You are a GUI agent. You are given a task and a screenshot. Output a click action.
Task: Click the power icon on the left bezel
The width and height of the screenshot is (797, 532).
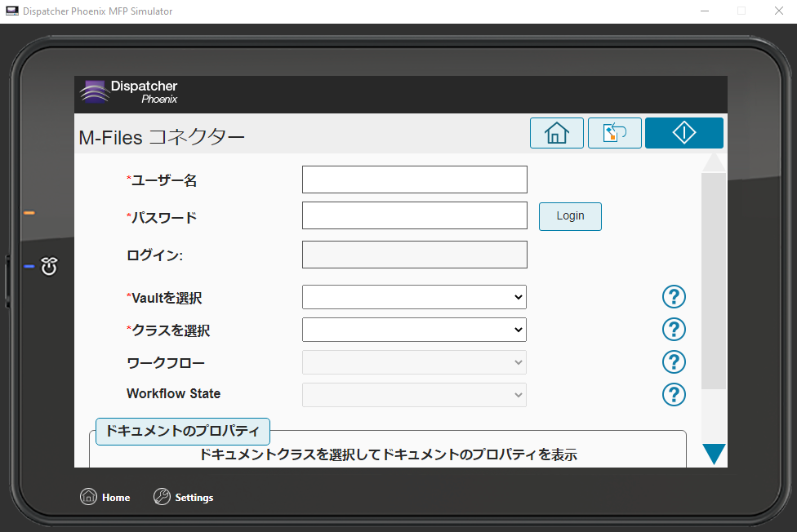tap(49, 266)
